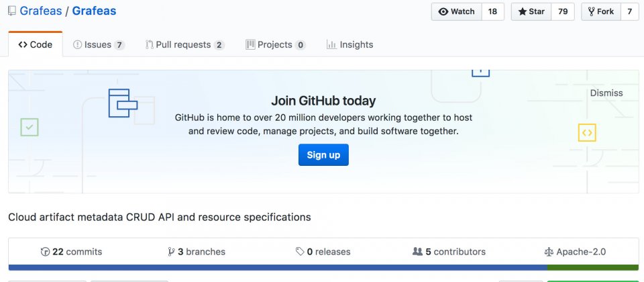View the 5 contributors
Screen dimensions: 644x282
click(x=449, y=252)
